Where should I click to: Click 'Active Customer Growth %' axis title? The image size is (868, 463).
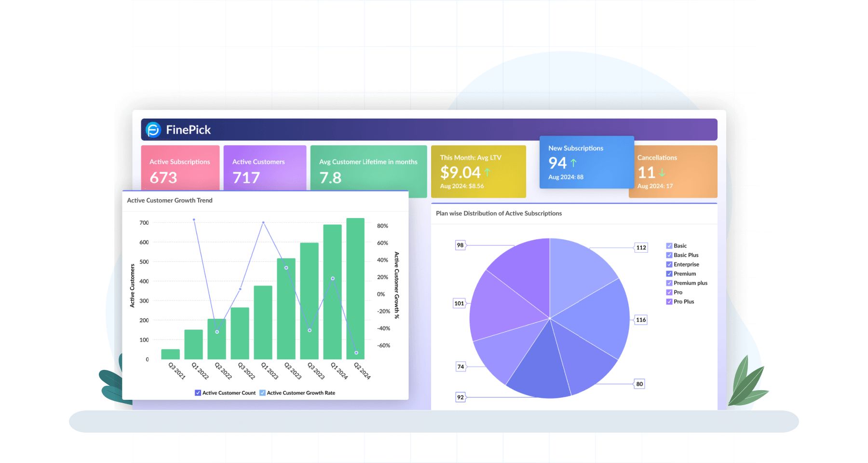click(x=397, y=285)
